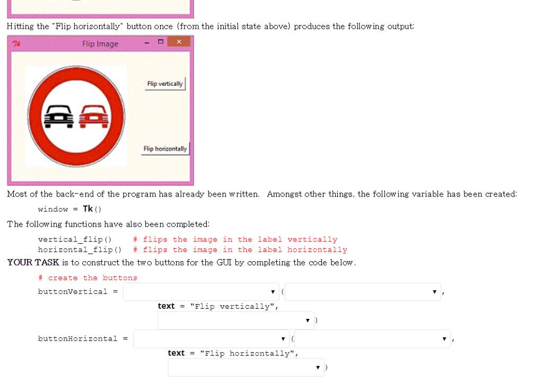Click the red car in the sign image

[94, 117]
